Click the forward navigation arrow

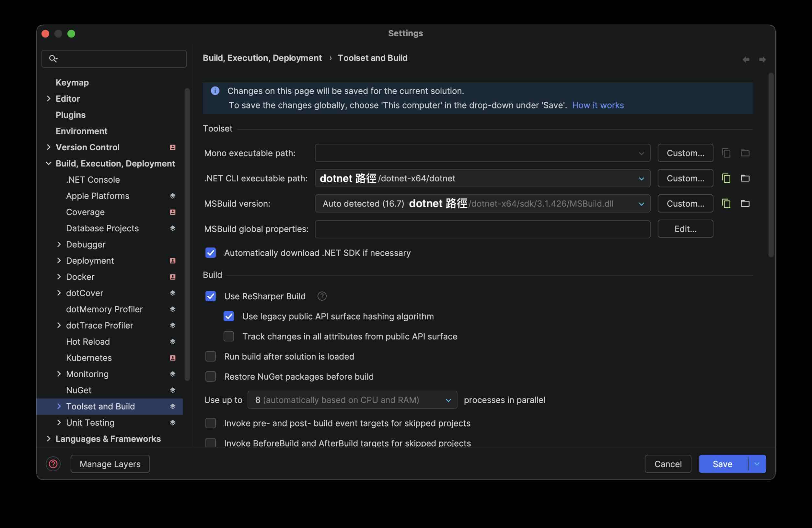(x=762, y=59)
